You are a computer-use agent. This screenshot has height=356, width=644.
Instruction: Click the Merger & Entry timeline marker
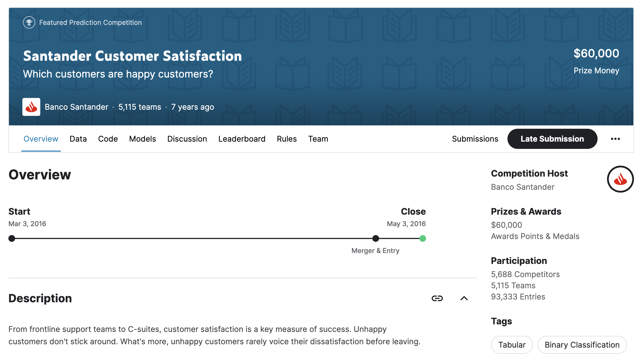point(375,238)
